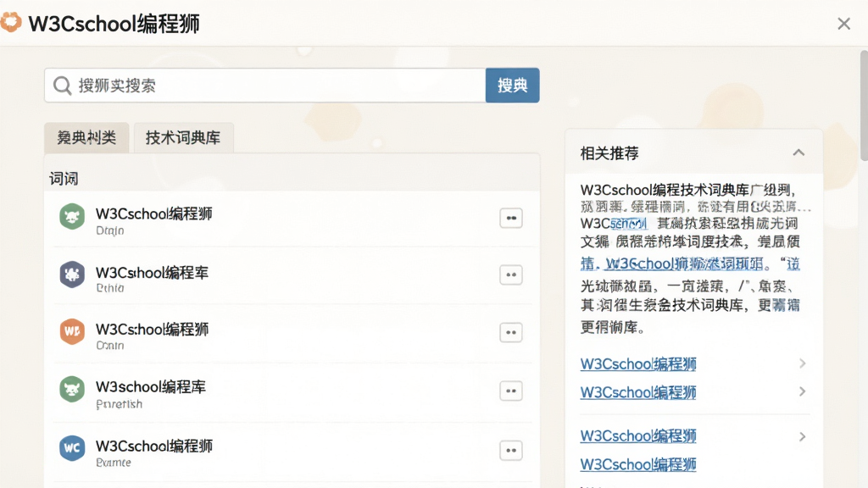Collapse the 相关推荐 panel with chevron
Viewport: 868px width, 488px height.
click(798, 152)
